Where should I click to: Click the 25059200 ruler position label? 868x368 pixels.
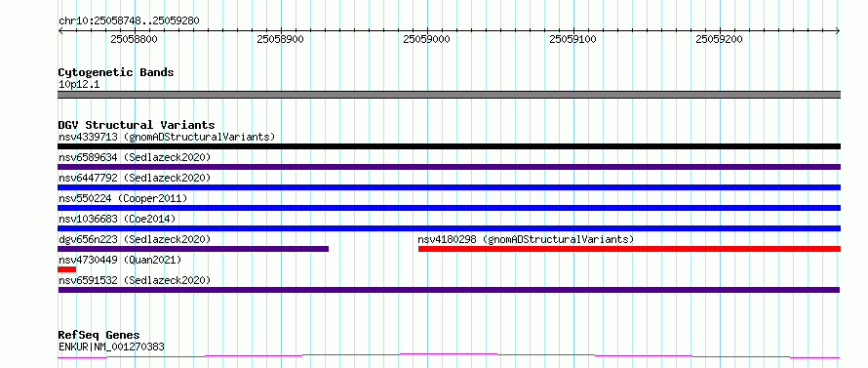[x=719, y=39]
